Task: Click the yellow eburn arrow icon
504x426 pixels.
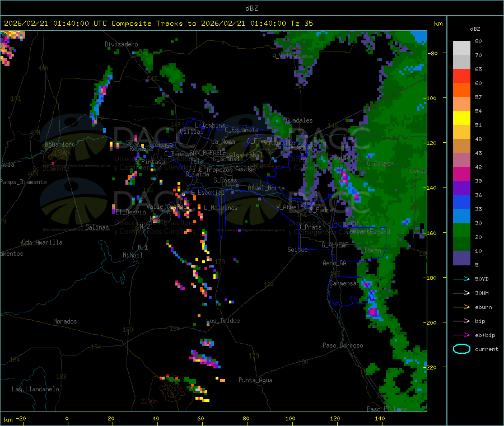Action: click(x=461, y=307)
